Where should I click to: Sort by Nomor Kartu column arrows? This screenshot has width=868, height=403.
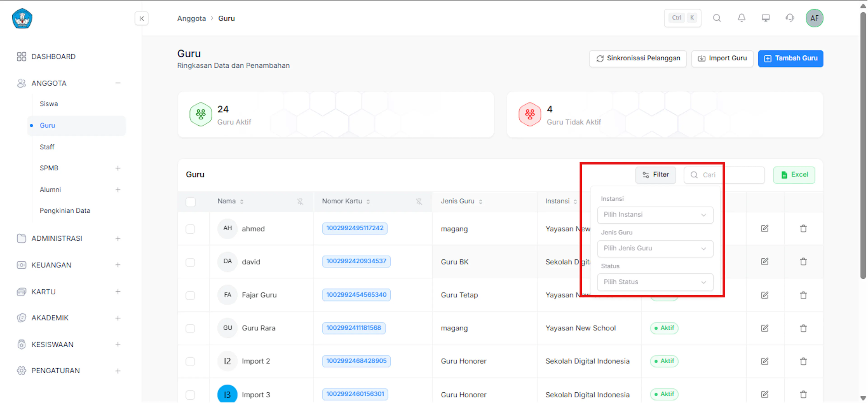coord(368,202)
